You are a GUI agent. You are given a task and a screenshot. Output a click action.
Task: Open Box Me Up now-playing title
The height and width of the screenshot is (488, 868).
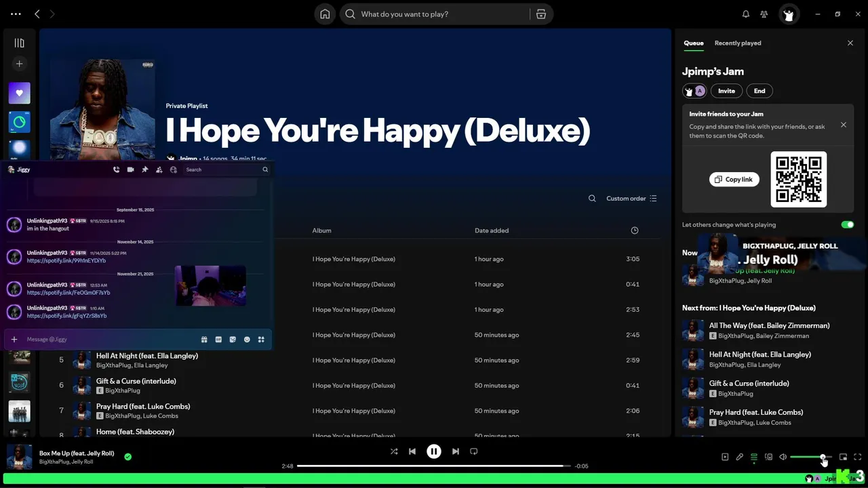pos(77,453)
